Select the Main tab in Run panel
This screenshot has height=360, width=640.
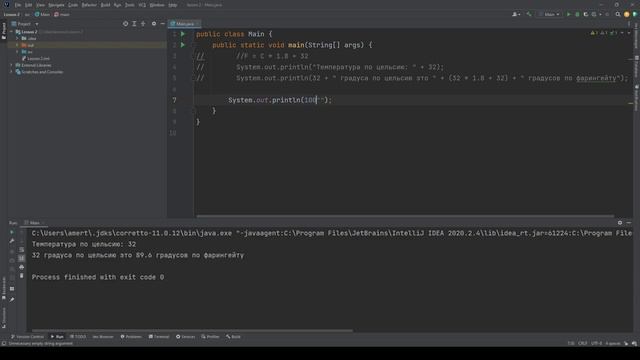pyautogui.click(x=34, y=223)
